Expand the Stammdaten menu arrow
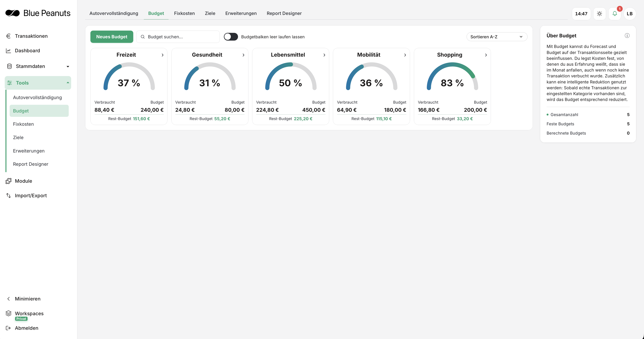The height and width of the screenshot is (339, 644). click(x=68, y=66)
